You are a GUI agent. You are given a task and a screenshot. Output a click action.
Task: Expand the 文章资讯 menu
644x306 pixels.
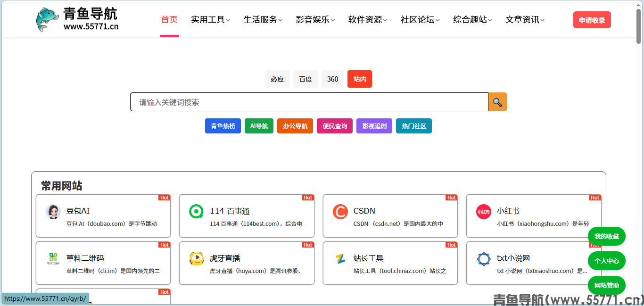pos(525,19)
